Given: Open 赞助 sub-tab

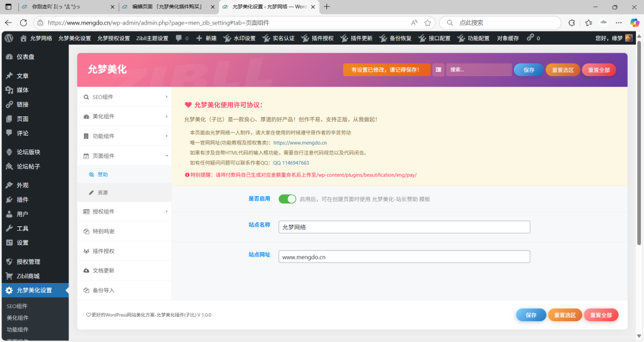Looking at the screenshot, I should click(124, 175).
